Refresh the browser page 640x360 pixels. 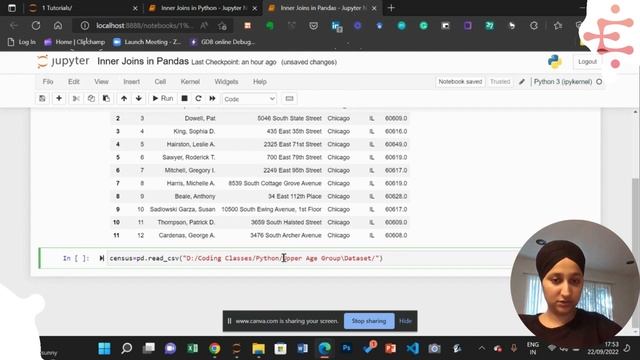(36, 26)
